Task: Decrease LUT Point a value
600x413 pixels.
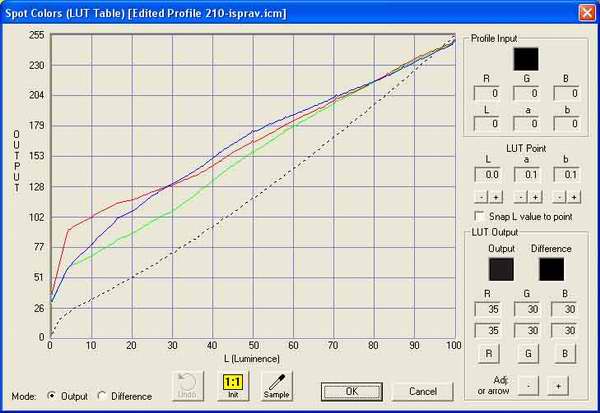Action: coord(520,197)
